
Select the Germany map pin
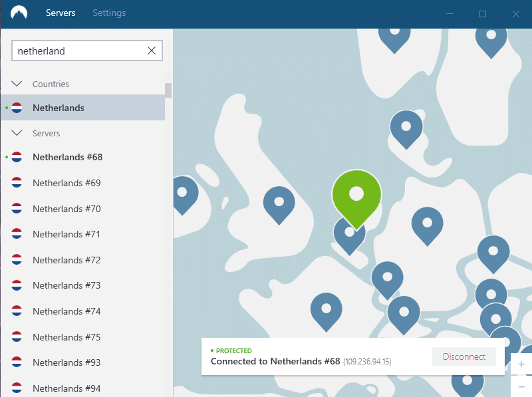(427, 225)
